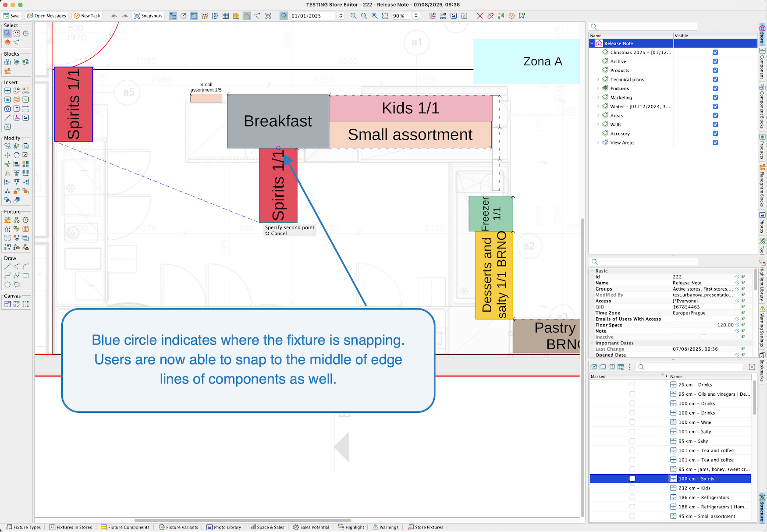
Task: Select the rectangle tool in Draw palette
Action: (x=26, y=276)
